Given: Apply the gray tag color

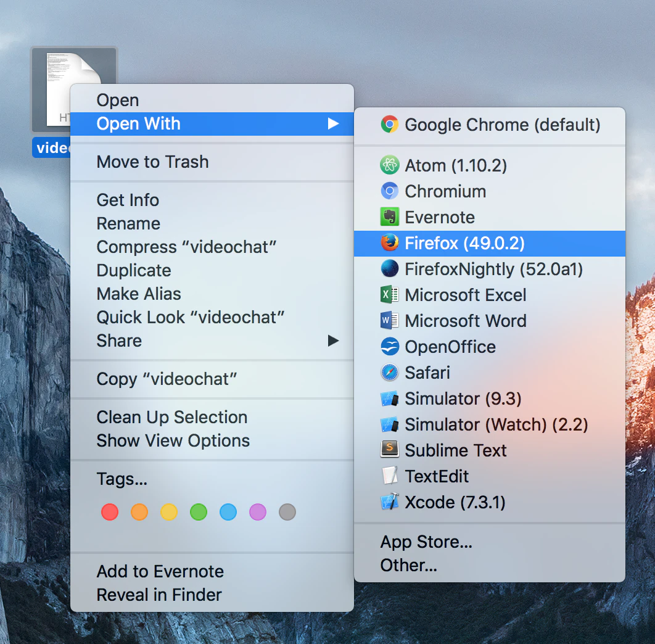Looking at the screenshot, I should pyautogui.click(x=287, y=512).
